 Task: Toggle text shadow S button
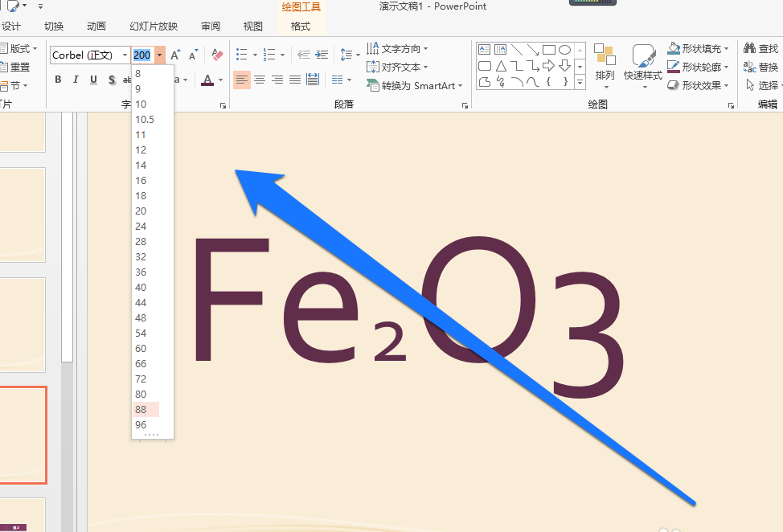pyautogui.click(x=112, y=80)
